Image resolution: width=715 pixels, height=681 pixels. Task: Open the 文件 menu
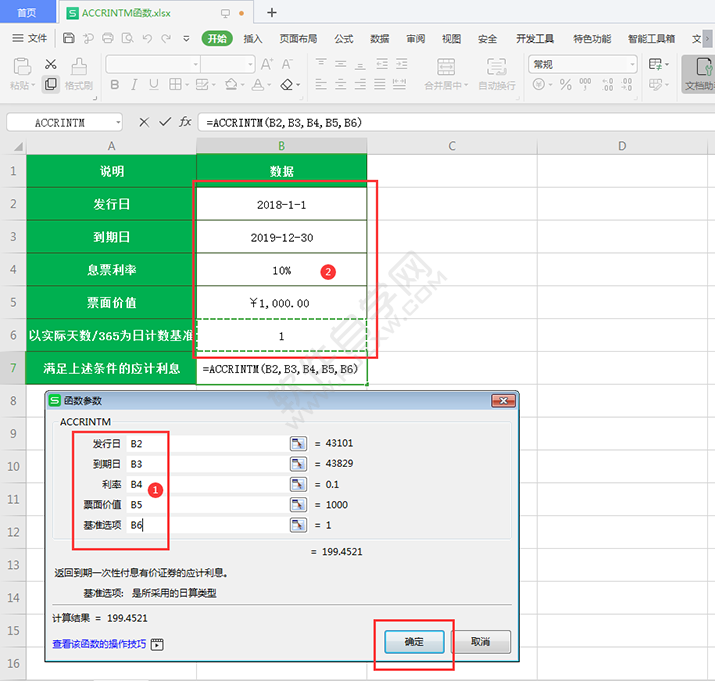point(30,38)
